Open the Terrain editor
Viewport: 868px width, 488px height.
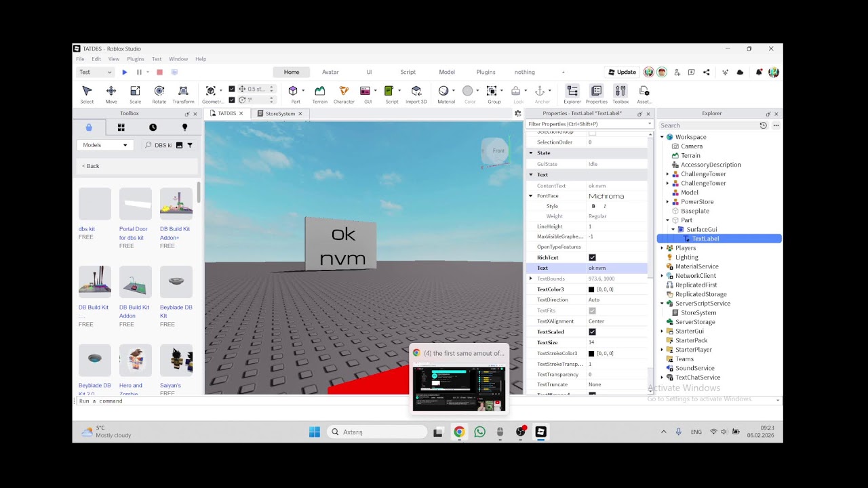click(319, 94)
